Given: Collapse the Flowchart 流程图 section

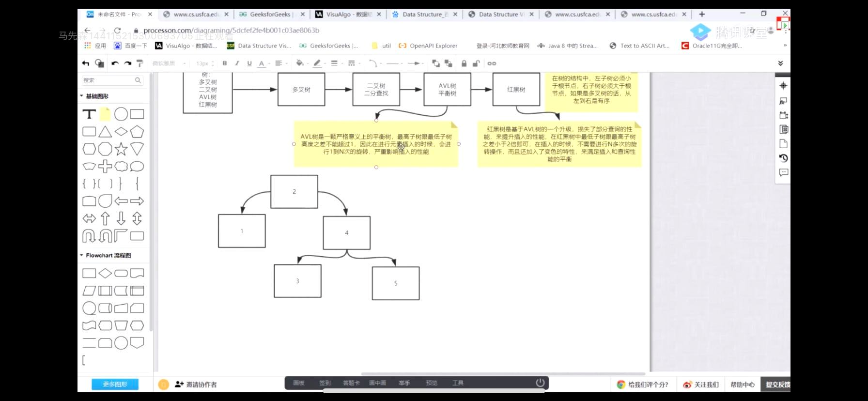Looking at the screenshot, I should tap(105, 255).
